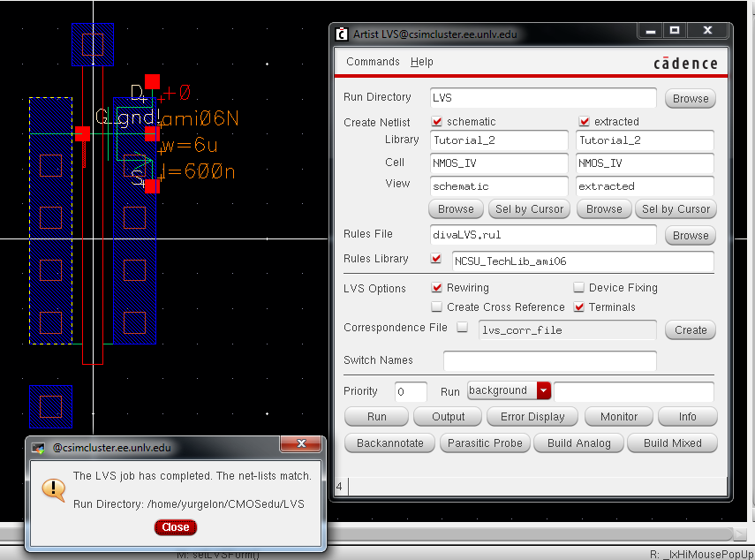Click the small icon in the csimcluster dialog title bar
This screenshot has width=755, height=560.
(x=38, y=448)
